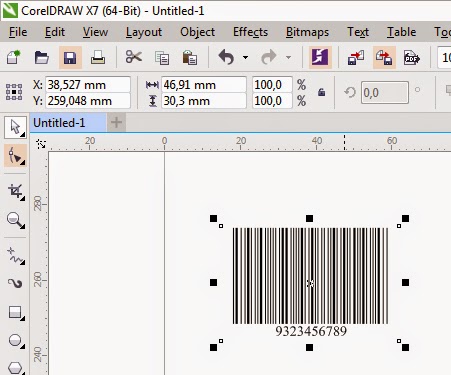451x375 pixels.
Task: Save the document with floppy disk icon
Action: [x=70, y=58]
